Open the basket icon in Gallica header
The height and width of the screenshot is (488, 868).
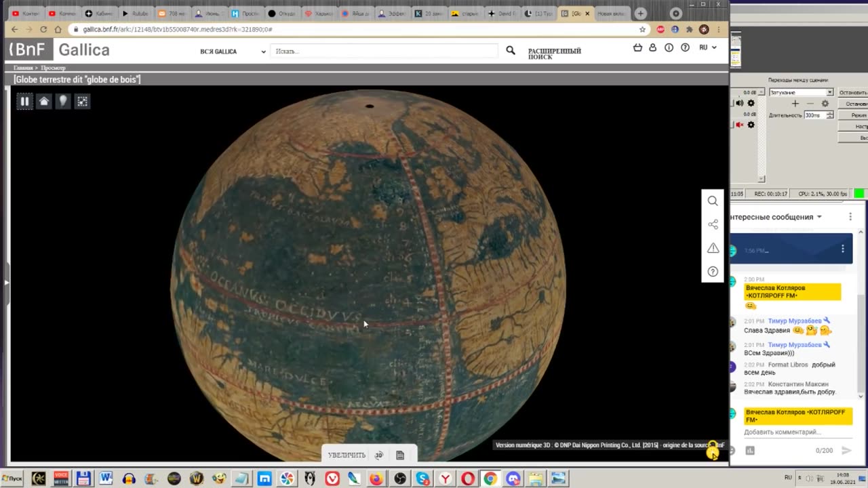[637, 47]
